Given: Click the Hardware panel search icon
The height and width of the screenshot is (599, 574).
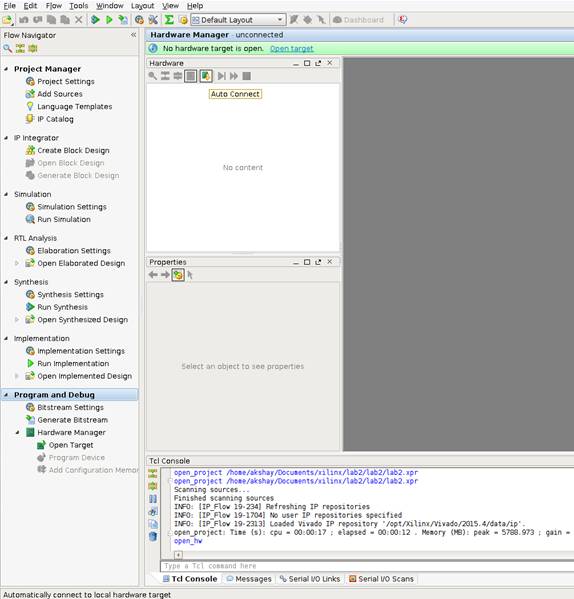Looking at the screenshot, I should click(x=152, y=76).
